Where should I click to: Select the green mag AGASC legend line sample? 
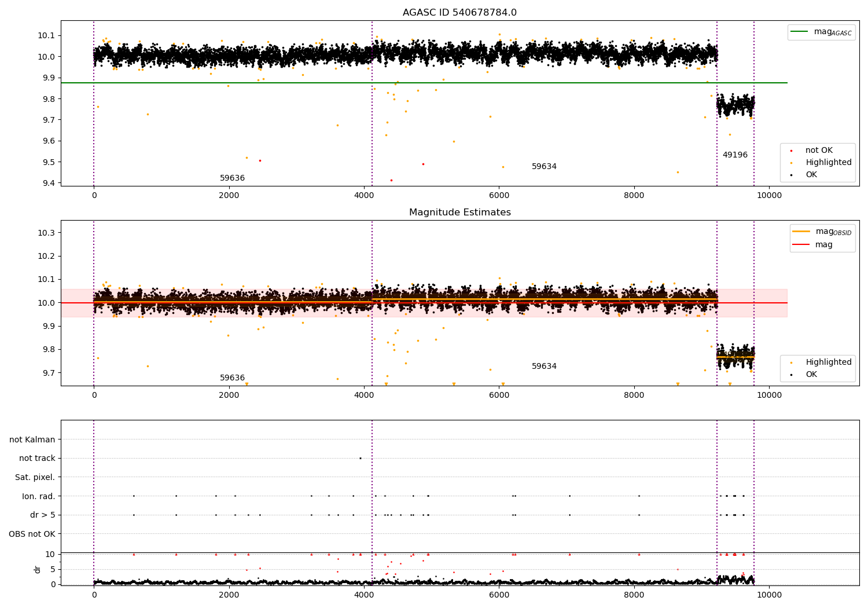800,32
